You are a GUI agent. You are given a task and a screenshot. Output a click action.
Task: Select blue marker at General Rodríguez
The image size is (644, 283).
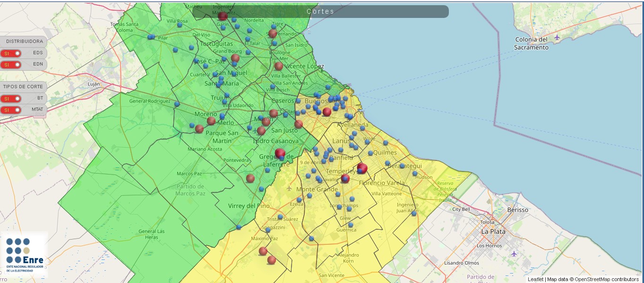[177, 104]
